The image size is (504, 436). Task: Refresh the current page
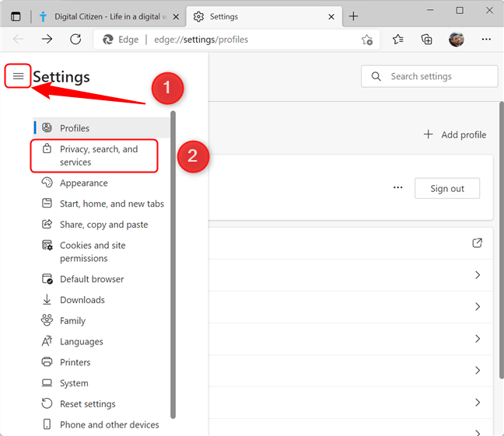(x=75, y=39)
